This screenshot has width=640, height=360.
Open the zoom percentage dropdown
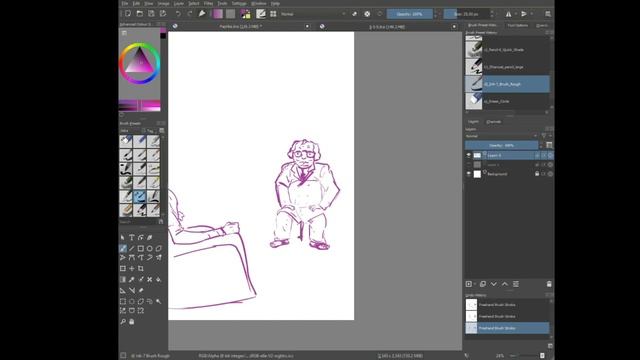(x=500, y=356)
